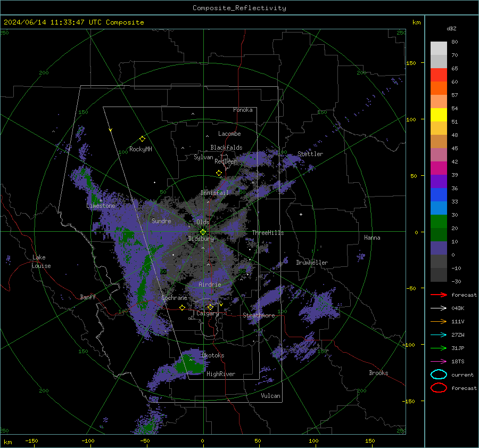Click the ThreeHills label
The height and width of the screenshot is (448, 479).
268,233
